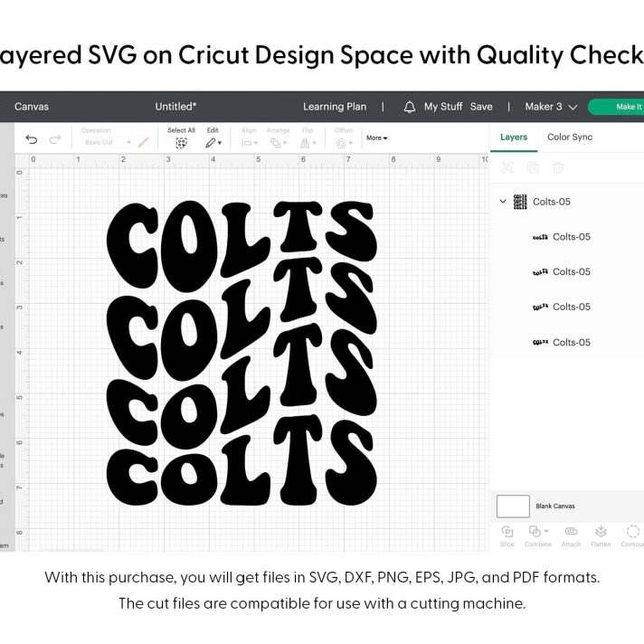Open the Combine options dropdown
Image resolution: width=644 pixels, height=644 pixels.
click(x=546, y=531)
